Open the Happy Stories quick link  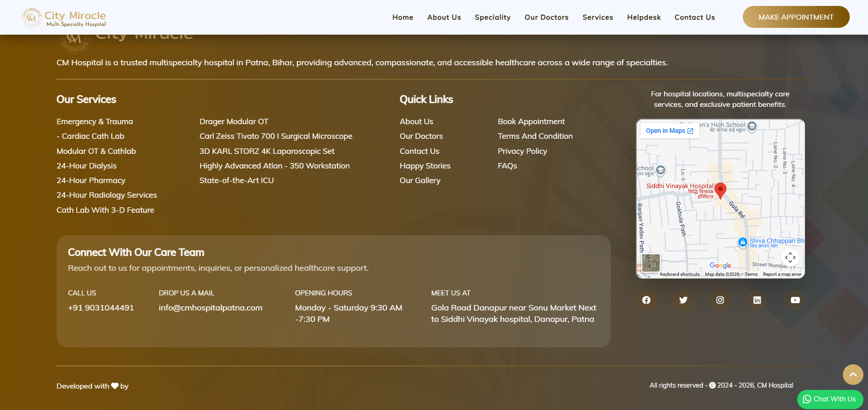[425, 166]
